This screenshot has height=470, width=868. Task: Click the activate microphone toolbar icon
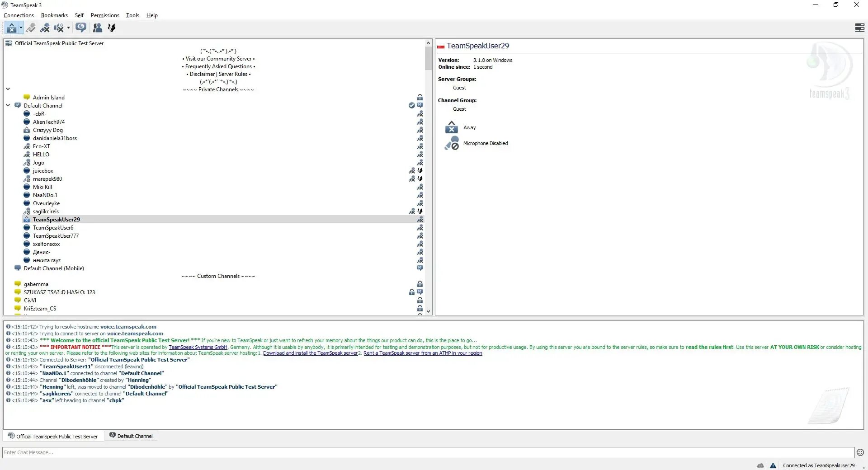click(x=31, y=28)
